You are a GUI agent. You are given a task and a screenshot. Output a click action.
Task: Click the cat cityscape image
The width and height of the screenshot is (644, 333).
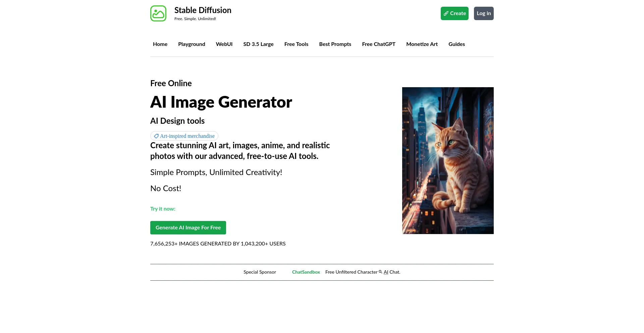[x=448, y=160]
